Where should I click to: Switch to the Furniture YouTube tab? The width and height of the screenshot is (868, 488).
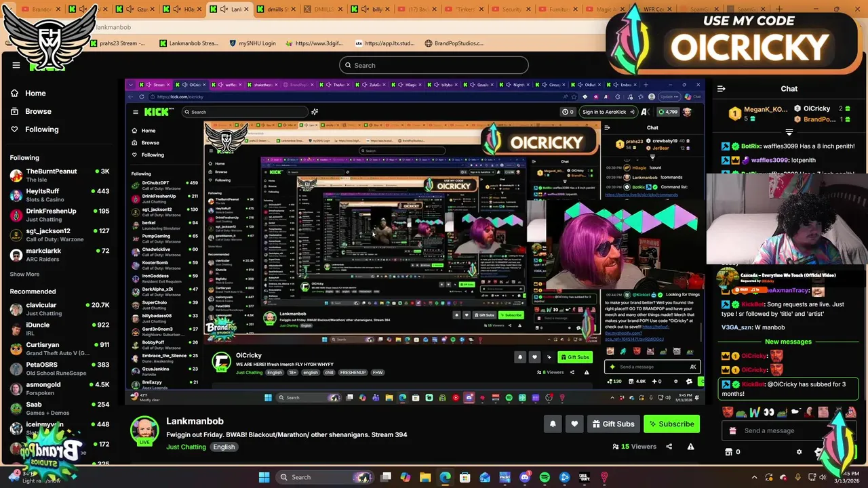[x=557, y=9]
